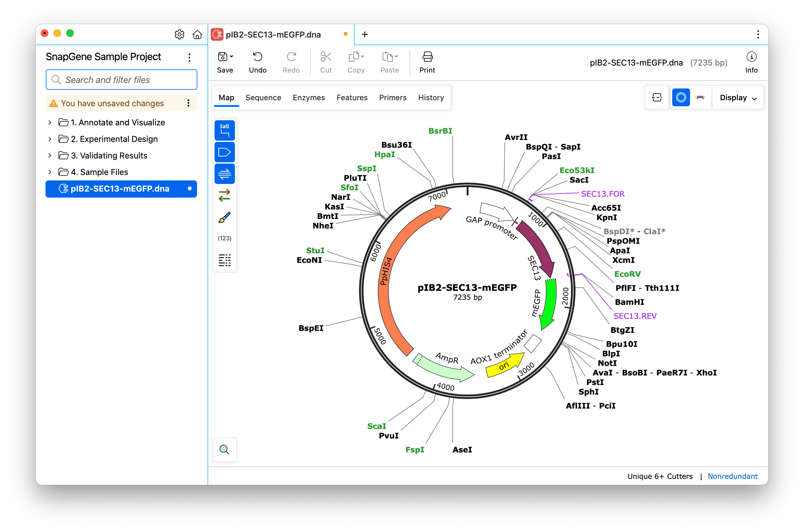Click the Print icon in toolbar
The image size is (804, 532).
(x=427, y=57)
